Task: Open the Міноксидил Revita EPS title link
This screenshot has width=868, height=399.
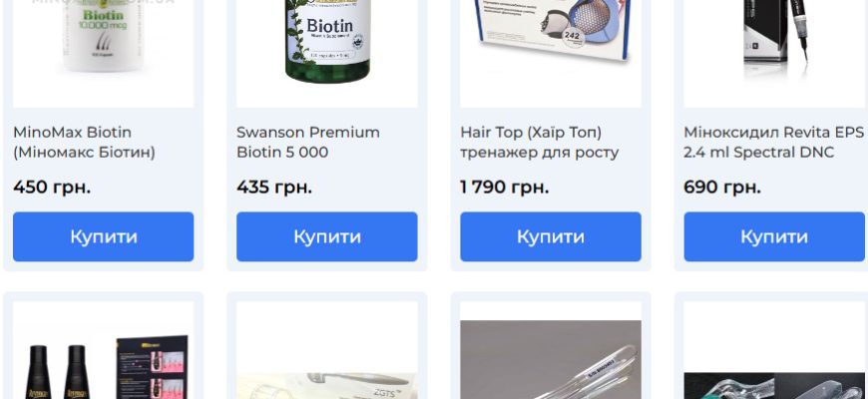Action: coord(774,143)
